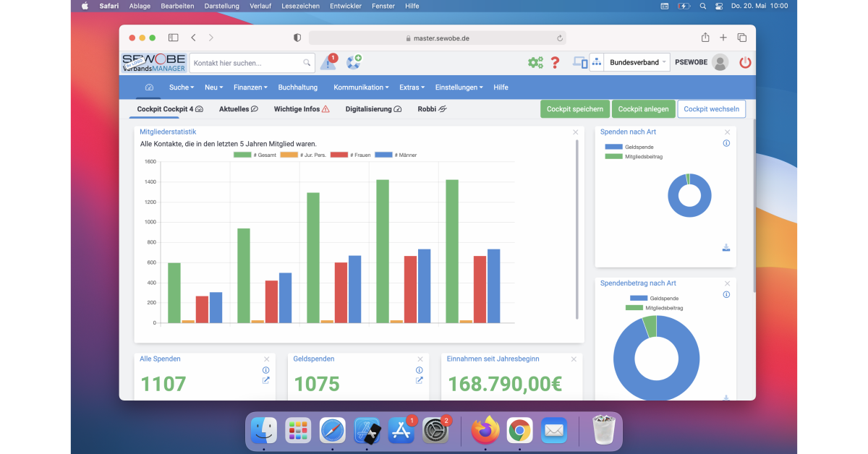Close the Alle Spenden widget
This screenshot has width=868, height=454.
pos(267,359)
